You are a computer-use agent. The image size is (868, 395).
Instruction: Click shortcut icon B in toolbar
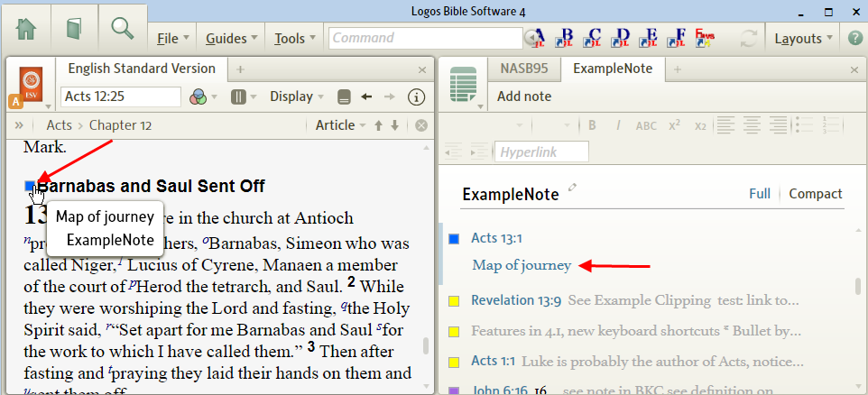[x=566, y=38]
